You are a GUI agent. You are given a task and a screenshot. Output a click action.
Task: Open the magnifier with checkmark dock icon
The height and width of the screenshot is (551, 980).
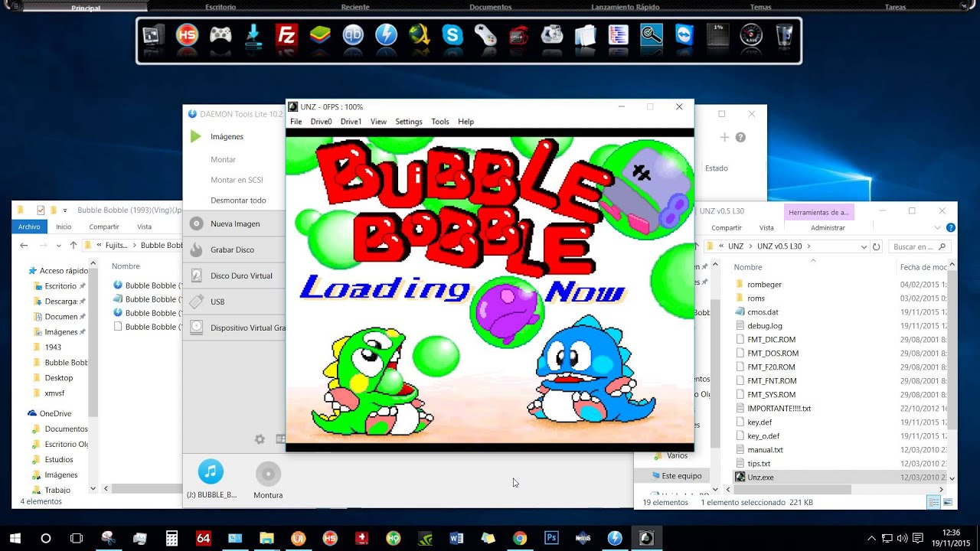coord(651,35)
